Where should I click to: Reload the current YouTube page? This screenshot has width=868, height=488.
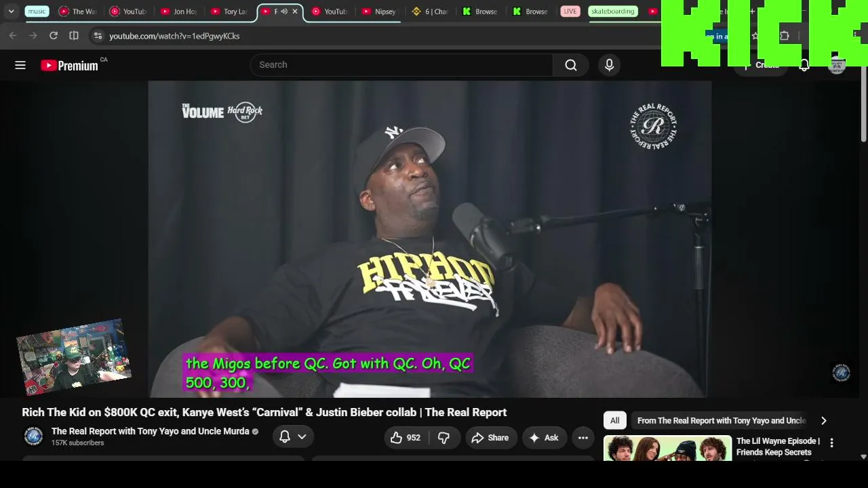[54, 36]
